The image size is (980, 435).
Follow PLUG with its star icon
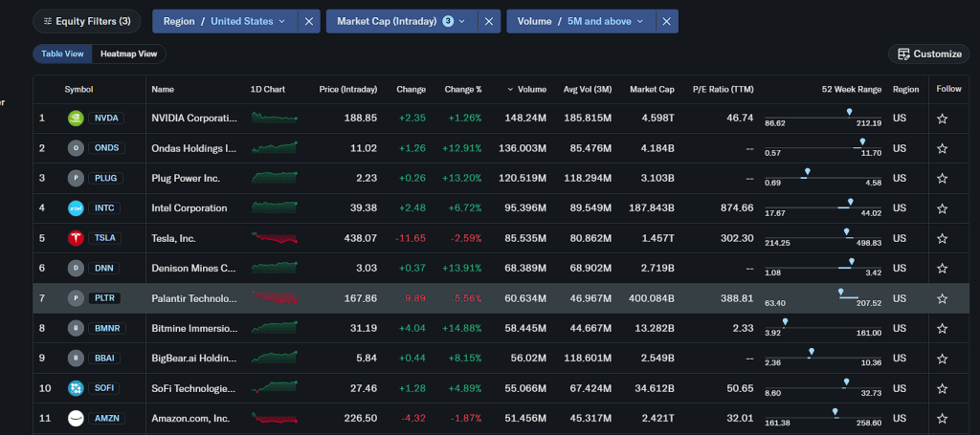[x=942, y=179]
